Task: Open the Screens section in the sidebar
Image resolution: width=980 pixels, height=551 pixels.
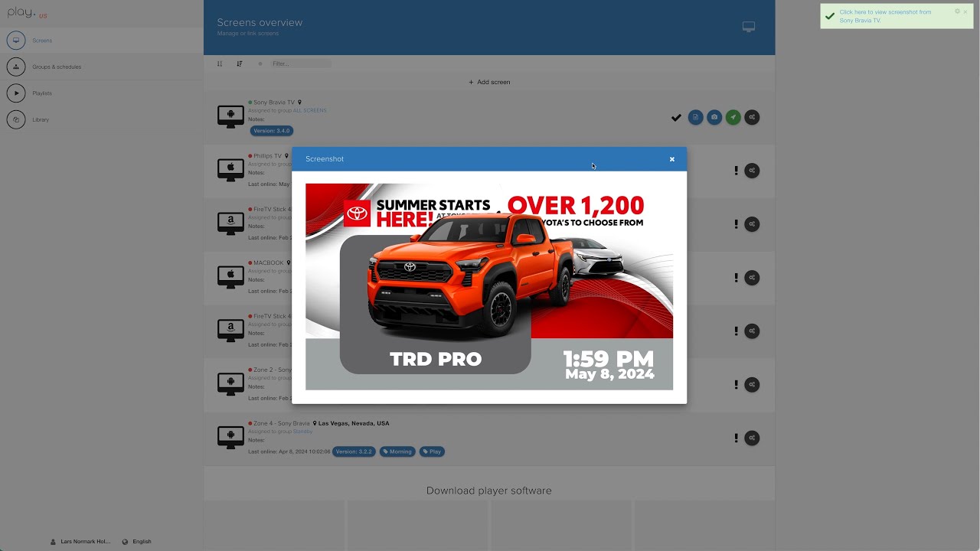Action: [x=42, y=41]
